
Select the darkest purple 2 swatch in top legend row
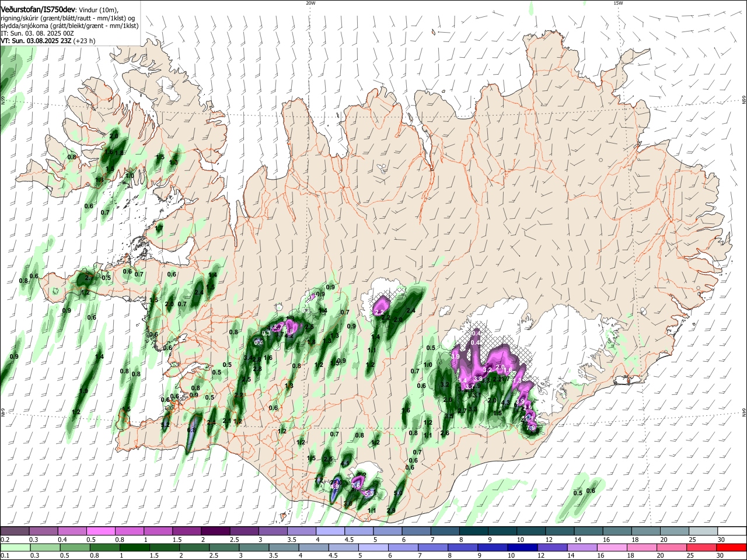point(215,531)
